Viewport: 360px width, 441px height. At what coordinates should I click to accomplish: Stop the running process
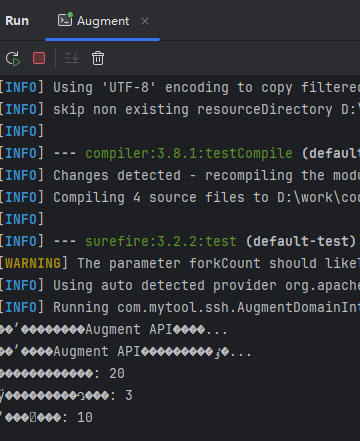tap(39, 58)
